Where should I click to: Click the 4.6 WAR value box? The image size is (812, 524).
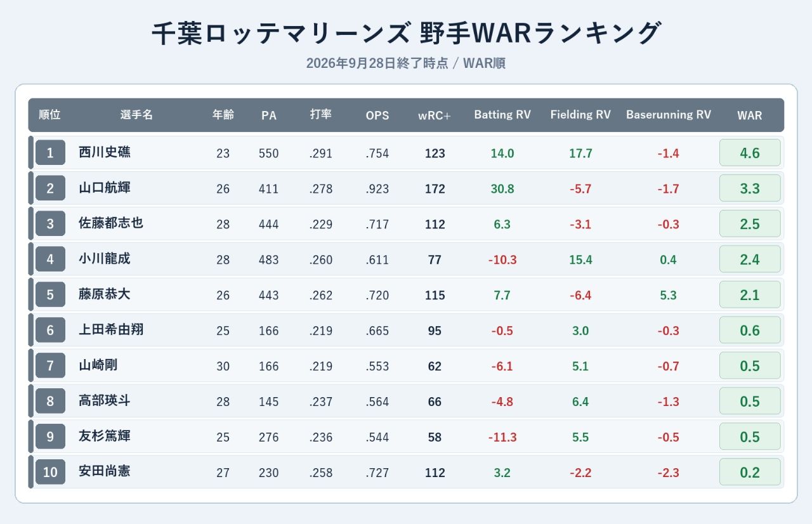(x=750, y=153)
